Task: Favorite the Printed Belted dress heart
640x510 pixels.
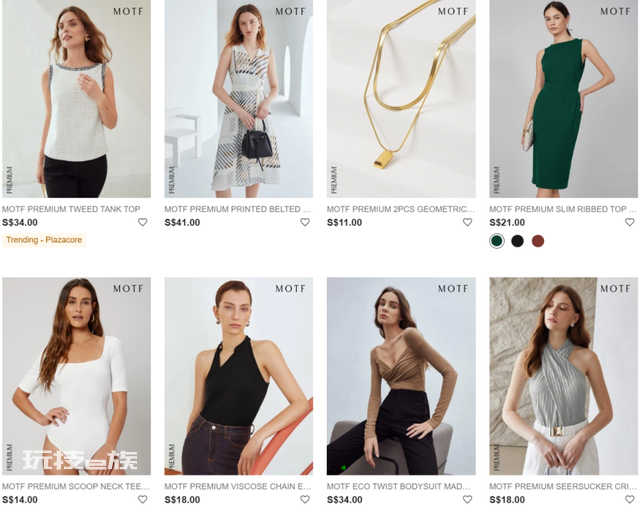Action: pos(305,222)
